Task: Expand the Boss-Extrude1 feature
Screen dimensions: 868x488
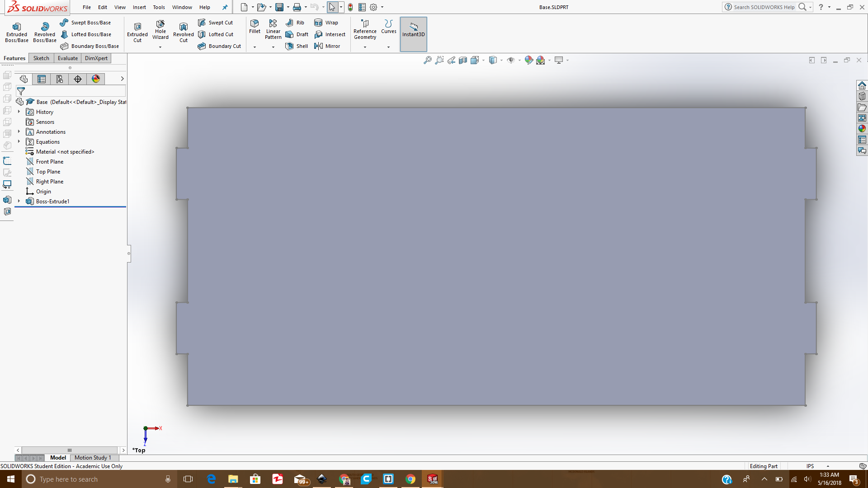Action: 19,201
